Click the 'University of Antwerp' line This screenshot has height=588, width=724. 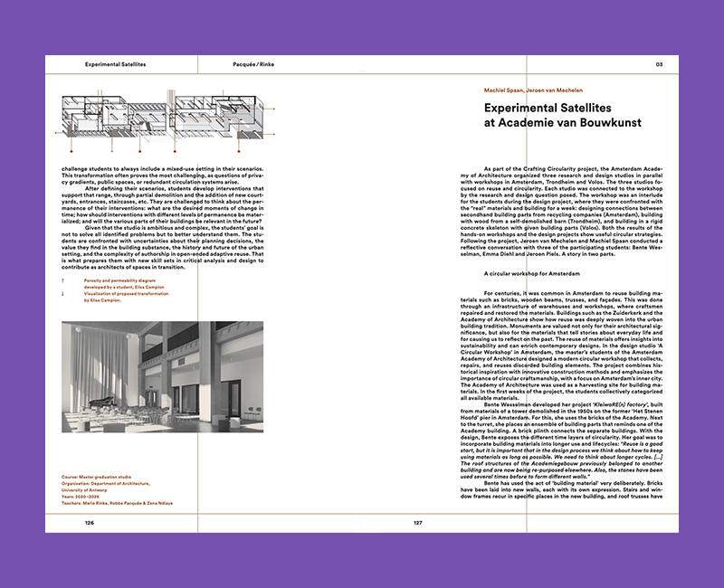[84, 490]
